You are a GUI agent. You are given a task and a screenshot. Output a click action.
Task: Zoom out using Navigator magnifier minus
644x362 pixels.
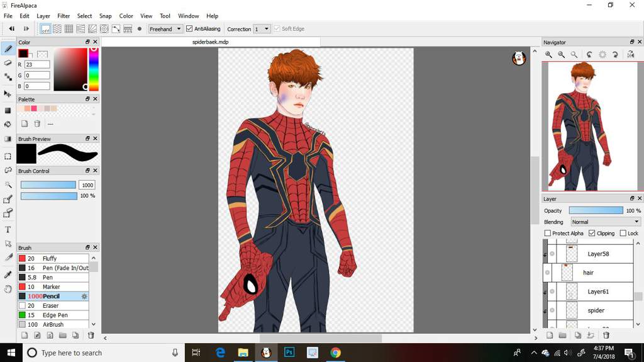[561, 54]
